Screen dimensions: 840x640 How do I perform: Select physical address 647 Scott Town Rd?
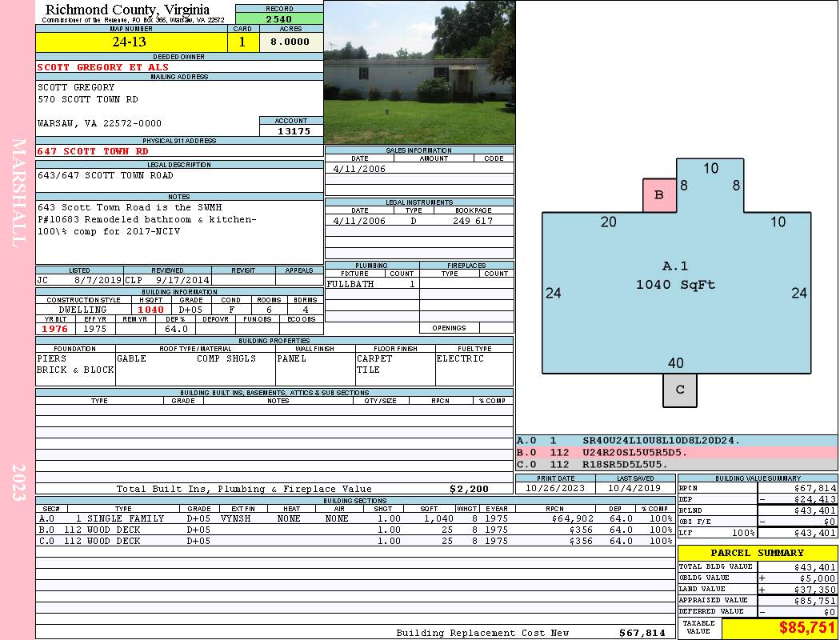click(93, 151)
